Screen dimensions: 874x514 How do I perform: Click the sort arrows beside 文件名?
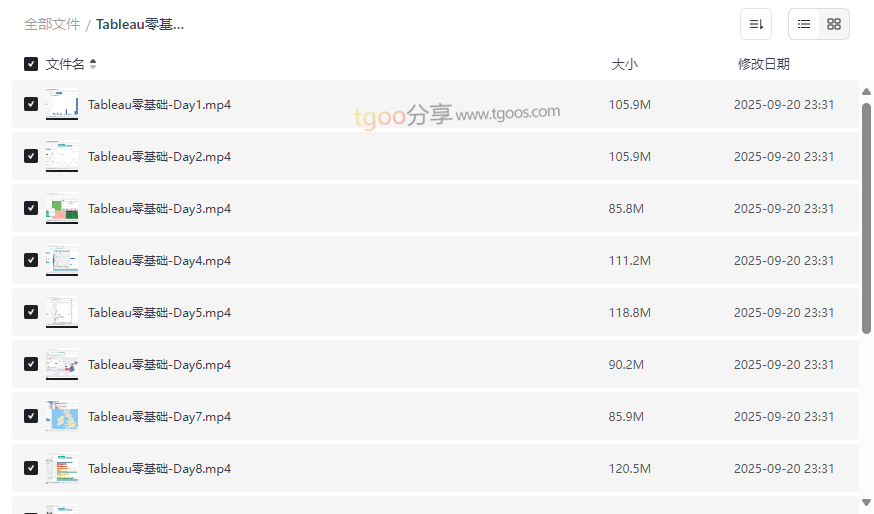[93, 64]
